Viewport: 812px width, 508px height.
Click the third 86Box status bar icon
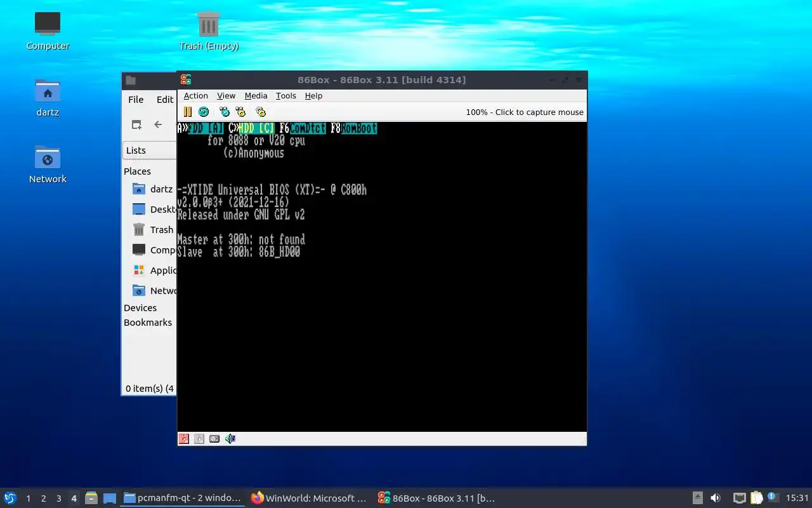coord(214,438)
